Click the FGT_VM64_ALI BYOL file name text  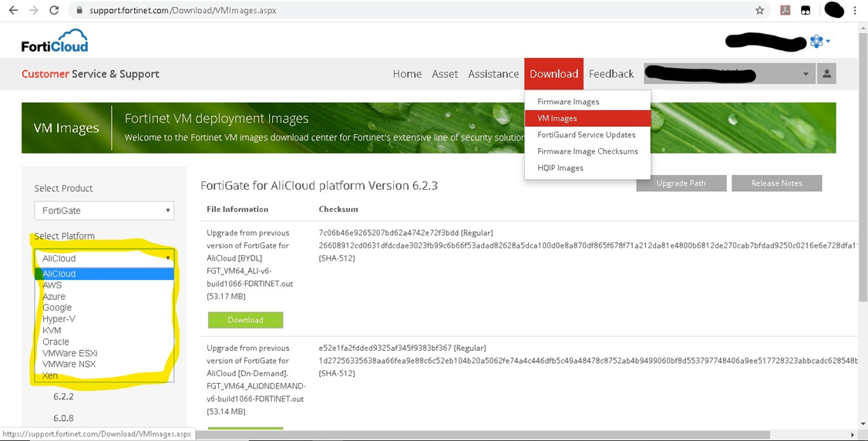pos(250,278)
